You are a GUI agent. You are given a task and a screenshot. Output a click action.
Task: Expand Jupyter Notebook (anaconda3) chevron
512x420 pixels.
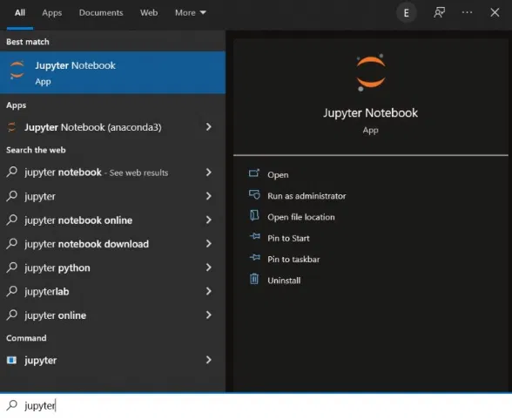coord(209,127)
